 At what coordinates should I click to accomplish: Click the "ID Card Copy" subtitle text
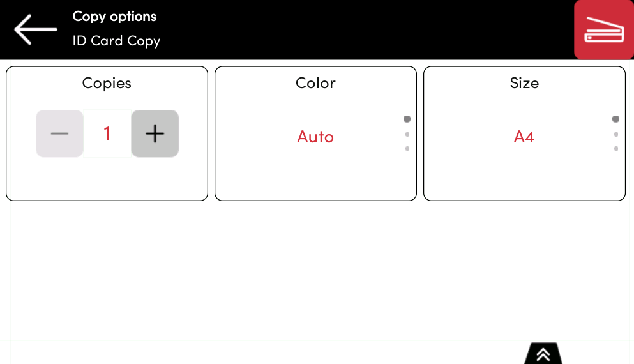click(x=116, y=41)
